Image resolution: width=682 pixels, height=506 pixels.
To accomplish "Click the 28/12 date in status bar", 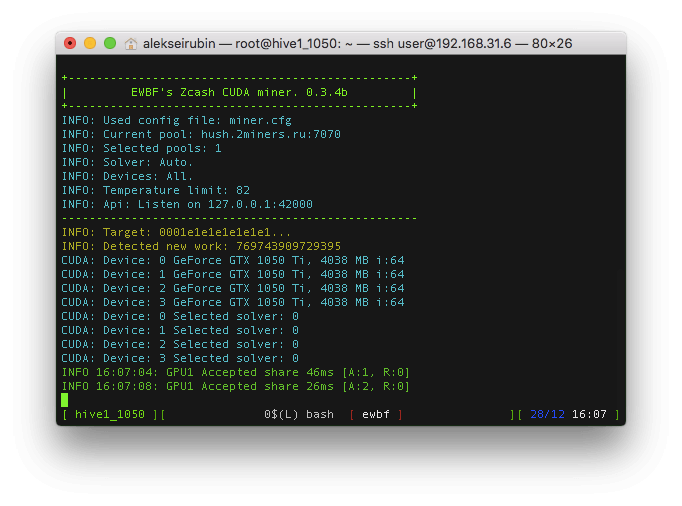I will (547, 414).
